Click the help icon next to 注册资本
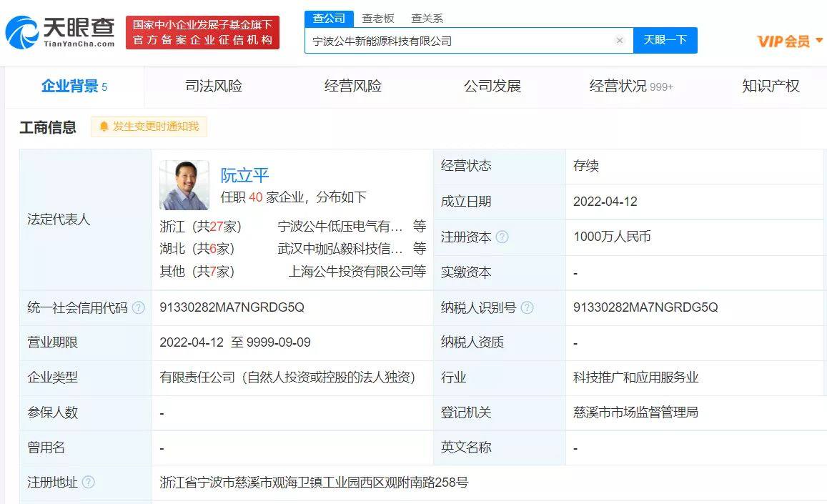 tap(502, 237)
